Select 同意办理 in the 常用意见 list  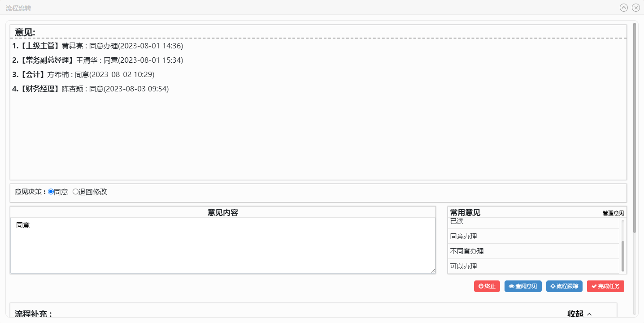(x=463, y=236)
